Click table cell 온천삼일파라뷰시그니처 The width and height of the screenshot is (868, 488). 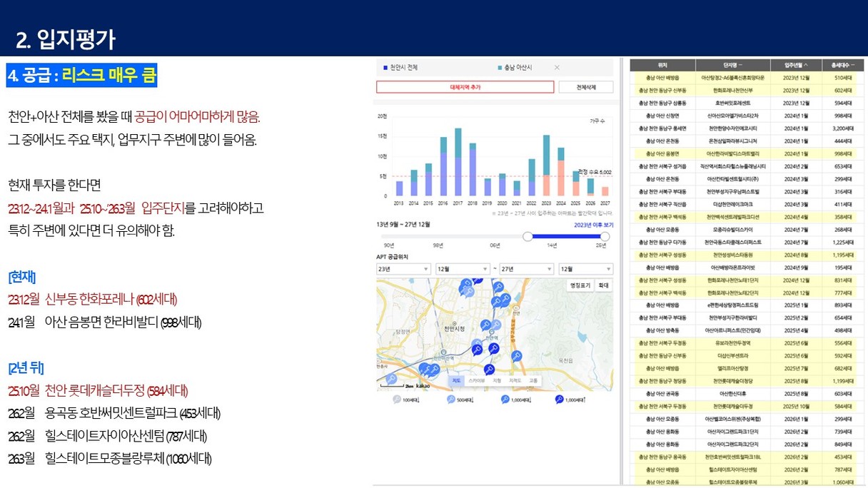pyautogui.click(x=733, y=141)
